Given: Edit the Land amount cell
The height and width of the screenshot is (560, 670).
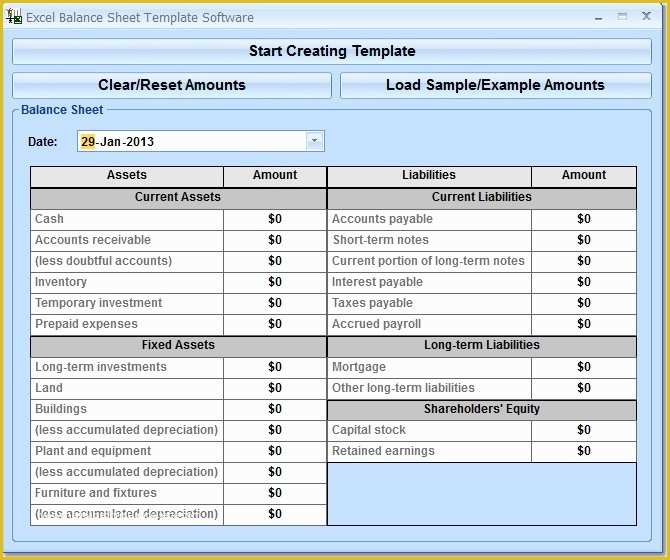Looking at the screenshot, I should coord(275,388).
